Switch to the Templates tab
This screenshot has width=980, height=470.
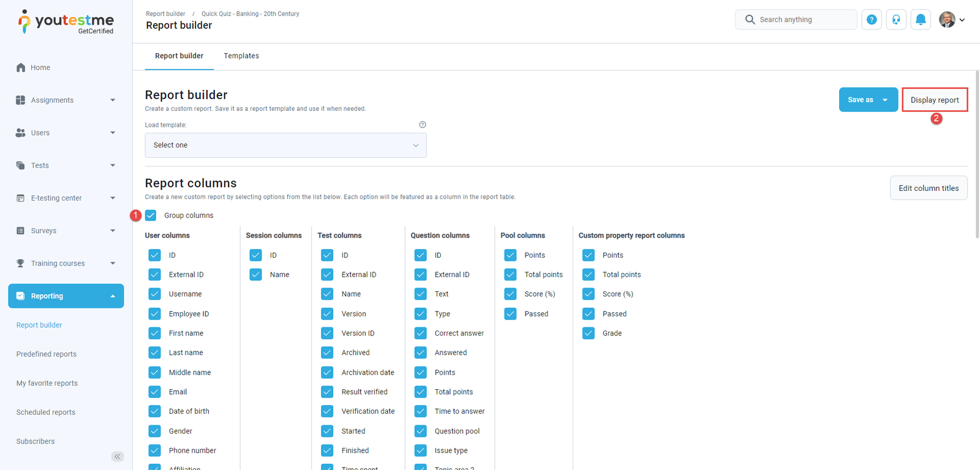pos(241,56)
